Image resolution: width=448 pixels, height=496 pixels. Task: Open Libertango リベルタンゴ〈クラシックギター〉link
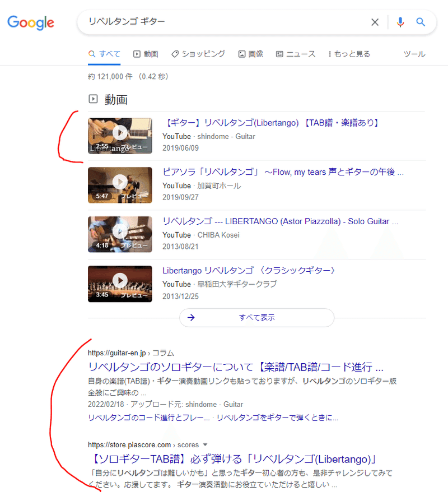coord(249,271)
